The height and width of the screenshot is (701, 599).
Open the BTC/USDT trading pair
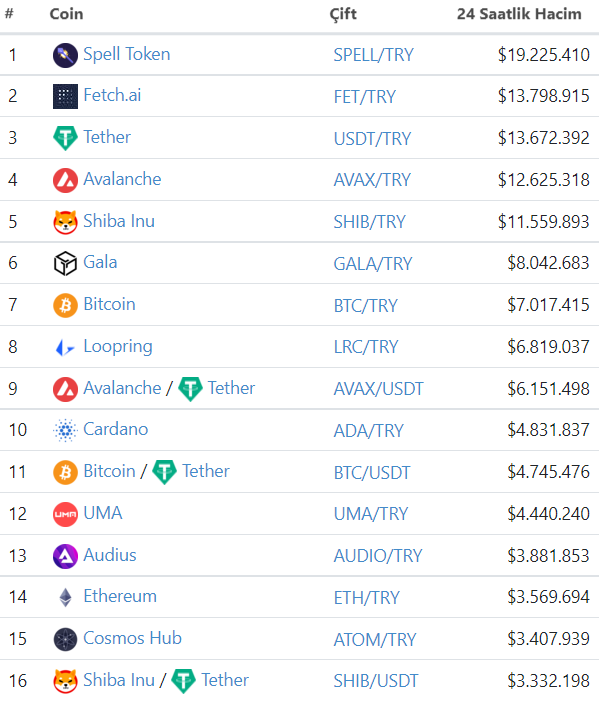[x=371, y=473]
